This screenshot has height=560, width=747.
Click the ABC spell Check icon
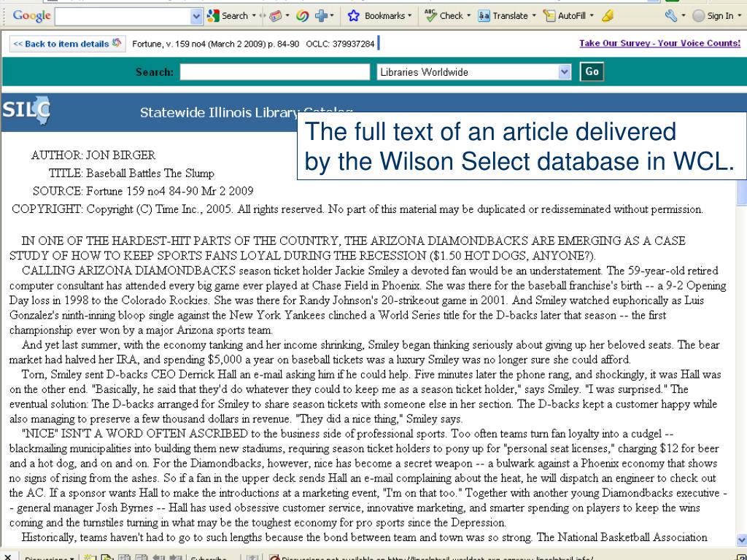(430, 16)
